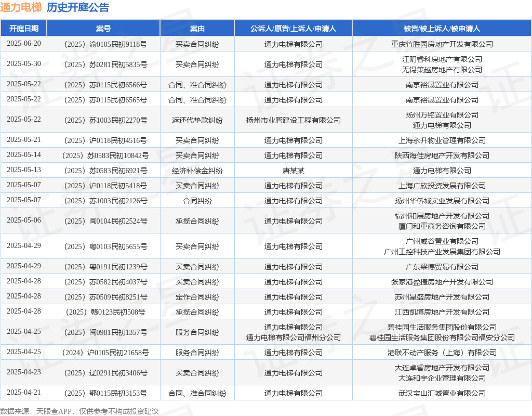Select case number (2025)苏0583民初6921号
The image size is (532, 416).
105,171
